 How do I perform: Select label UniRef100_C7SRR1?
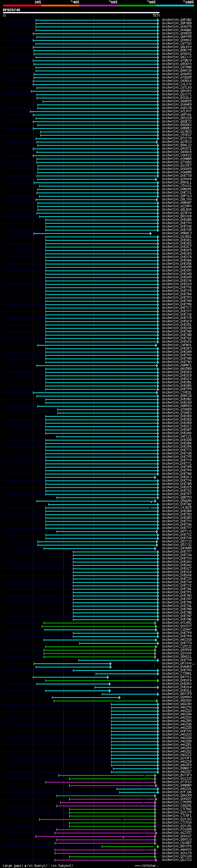(x=176, y=674)
